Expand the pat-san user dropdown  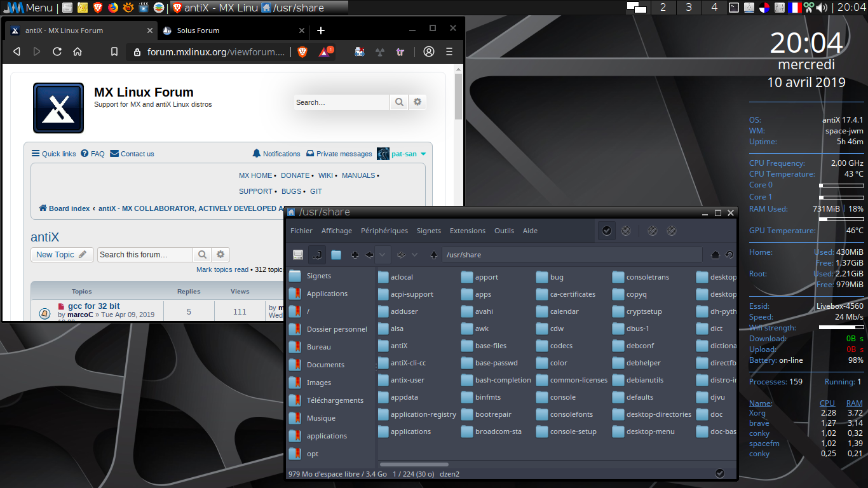pyautogui.click(x=402, y=154)
